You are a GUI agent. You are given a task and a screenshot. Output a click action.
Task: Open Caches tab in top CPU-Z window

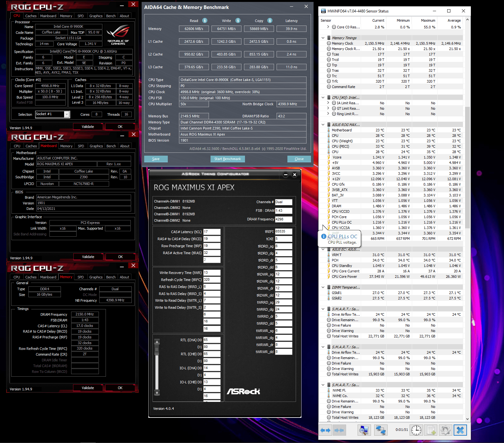31,16
